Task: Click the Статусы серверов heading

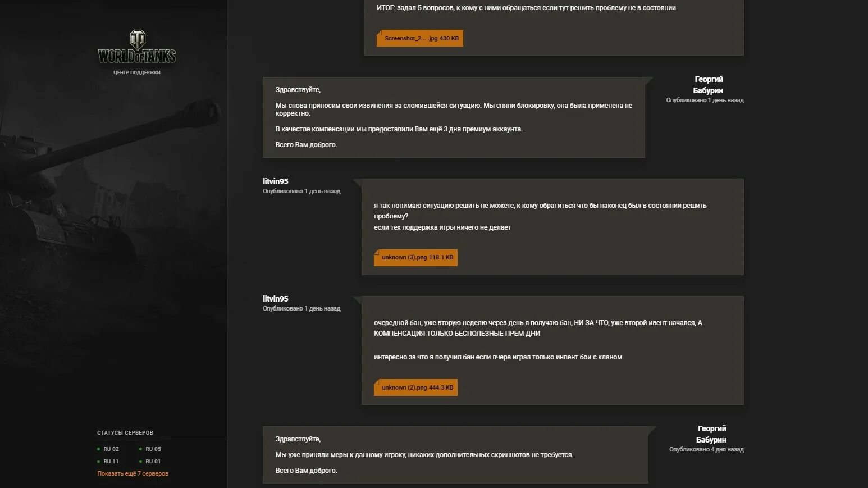Action: 125,433
